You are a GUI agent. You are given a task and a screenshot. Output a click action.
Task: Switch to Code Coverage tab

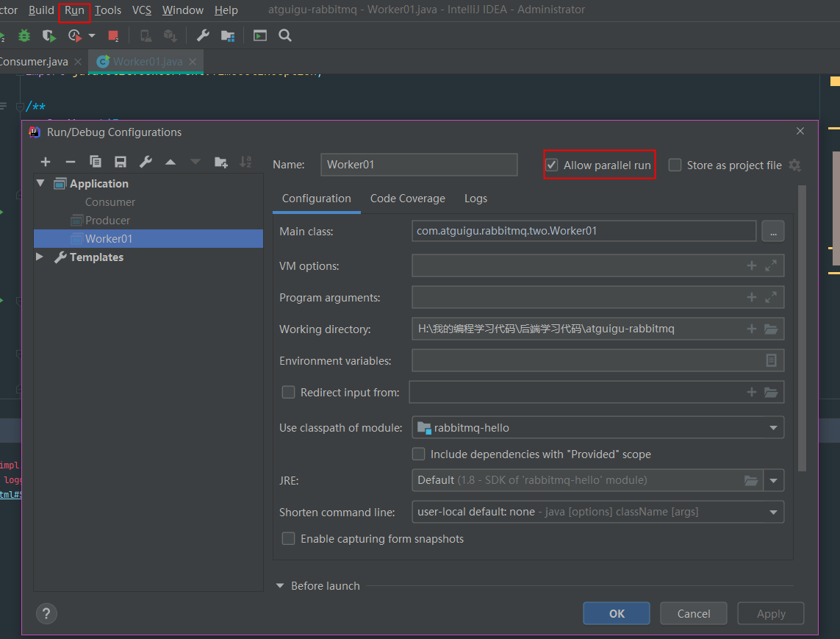tap(408, 199)
